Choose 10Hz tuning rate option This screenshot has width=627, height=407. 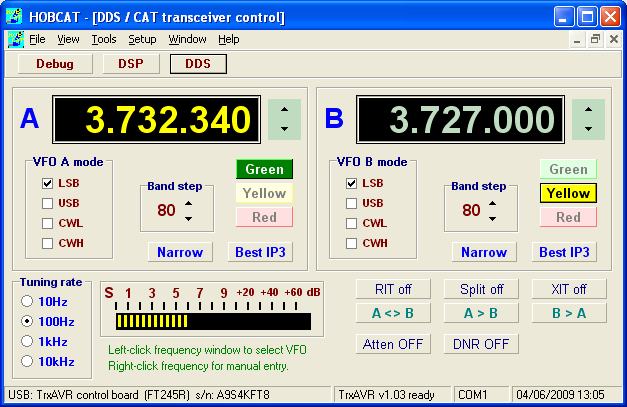[26, 301]
